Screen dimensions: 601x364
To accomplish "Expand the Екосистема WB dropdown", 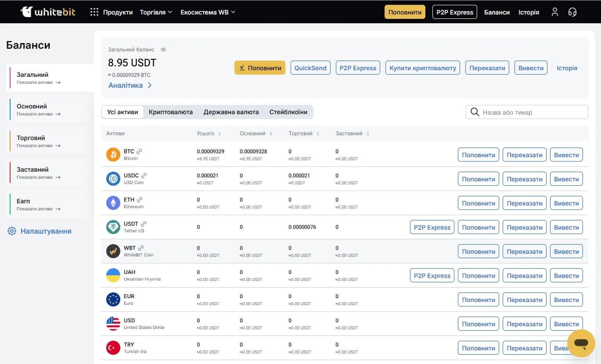I will tap(208, 12).
